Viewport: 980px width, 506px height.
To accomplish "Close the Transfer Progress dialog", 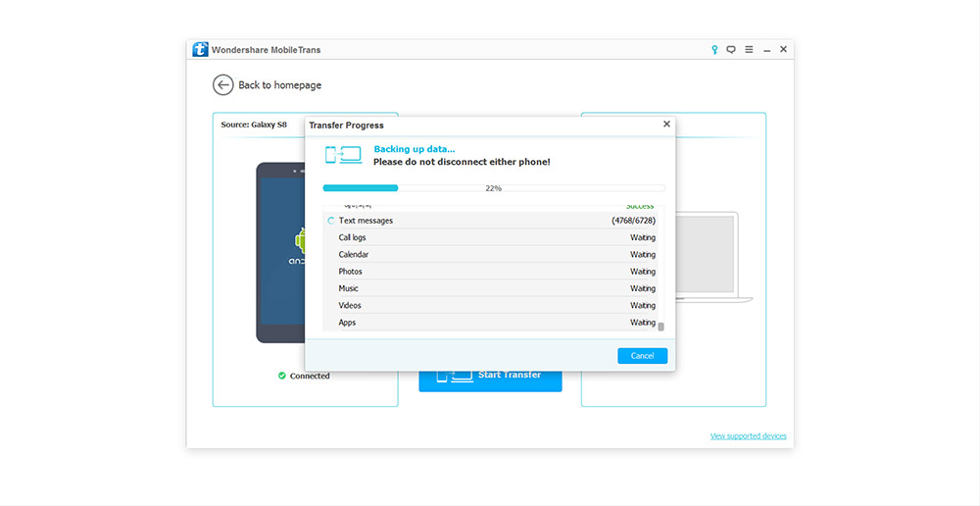I will (x=666, y=124).
